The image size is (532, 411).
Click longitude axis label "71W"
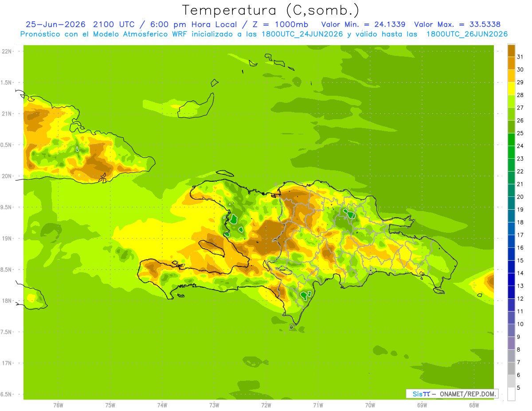318,405
